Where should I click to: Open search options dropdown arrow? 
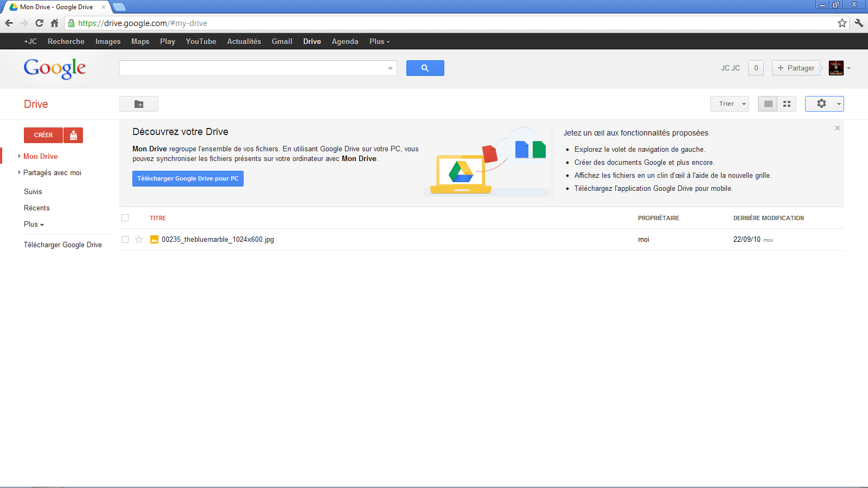[390, 68]
